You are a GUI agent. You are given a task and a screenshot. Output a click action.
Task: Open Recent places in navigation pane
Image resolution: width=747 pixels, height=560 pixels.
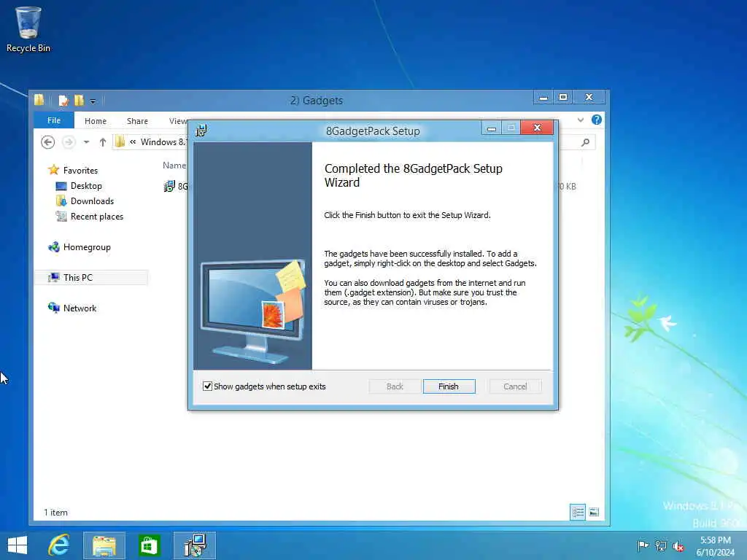pyautogui.click(x=97, y=216)
